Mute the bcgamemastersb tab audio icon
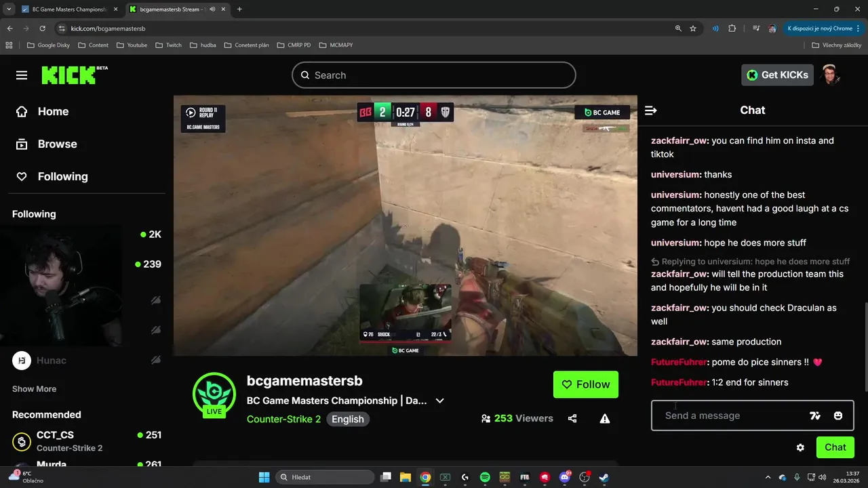Image resolution: width=868 pixels, height=488 pixels. click(212, 9)
